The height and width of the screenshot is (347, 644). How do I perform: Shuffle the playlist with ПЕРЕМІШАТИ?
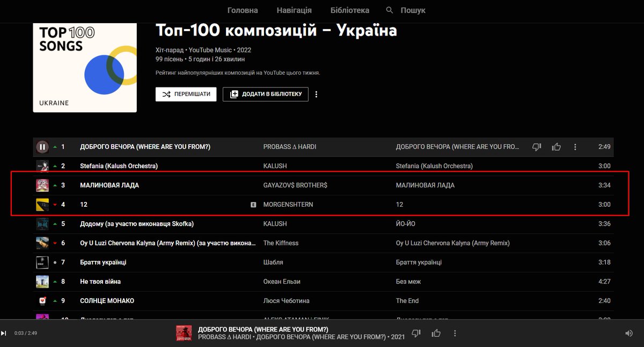click(x=186, y=94)
